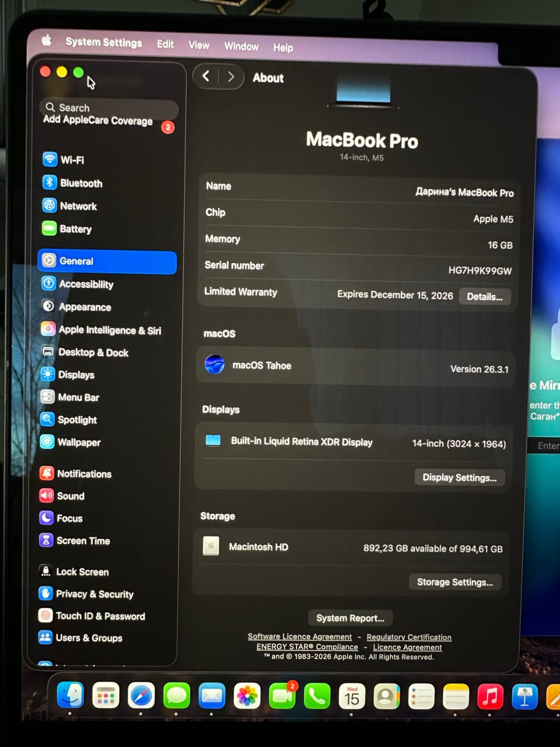This screenshot has height=747, width=560.
Task: Open the Apple menu
Action: point(47,40)
